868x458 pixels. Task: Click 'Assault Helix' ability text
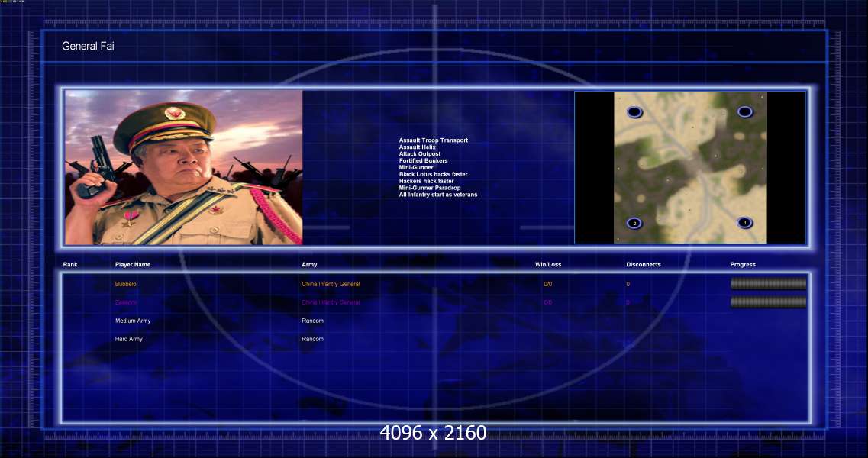[x=418, y=147]
